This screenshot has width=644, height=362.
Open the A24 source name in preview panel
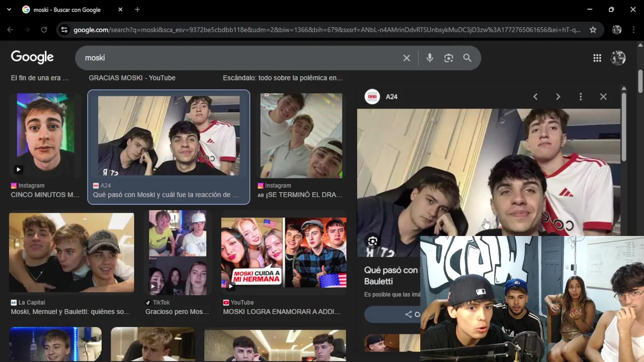pos(391,97)
